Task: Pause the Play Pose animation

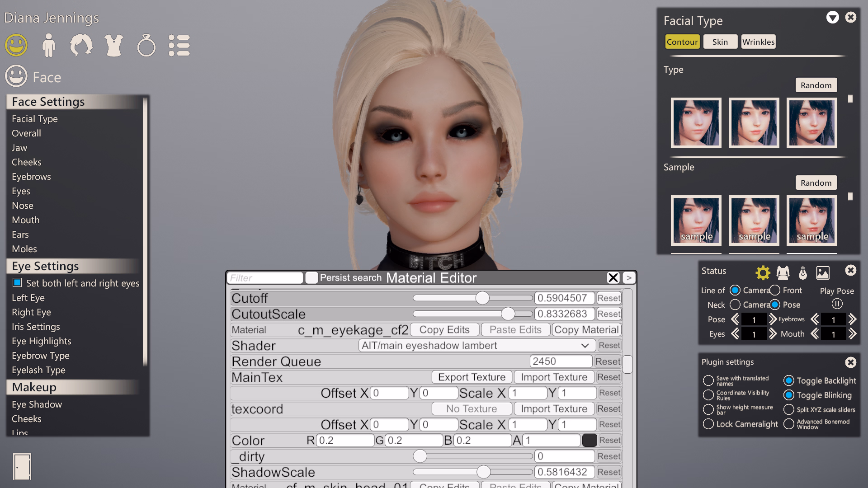Action: click(837, 304)
